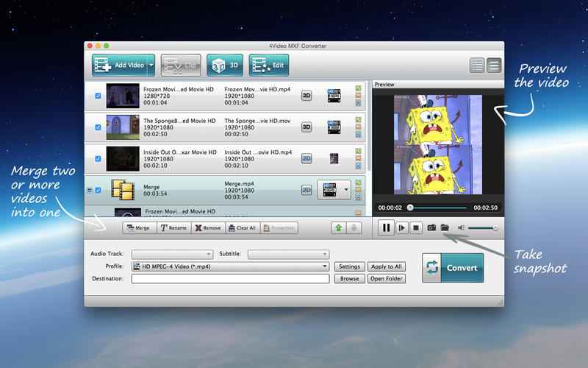
Task: Click blue icon on Inside Out row
Action: (358, 166)
